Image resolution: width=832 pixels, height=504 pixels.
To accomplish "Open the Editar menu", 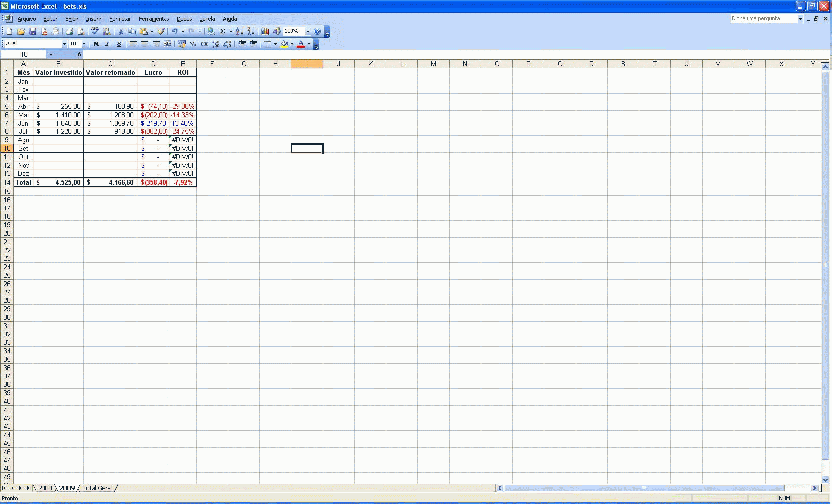I will 50,19.
